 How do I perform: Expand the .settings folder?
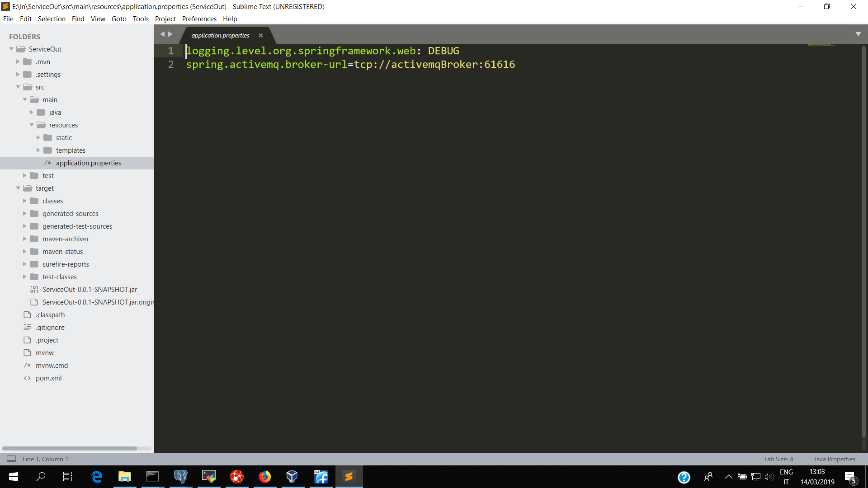18,74
